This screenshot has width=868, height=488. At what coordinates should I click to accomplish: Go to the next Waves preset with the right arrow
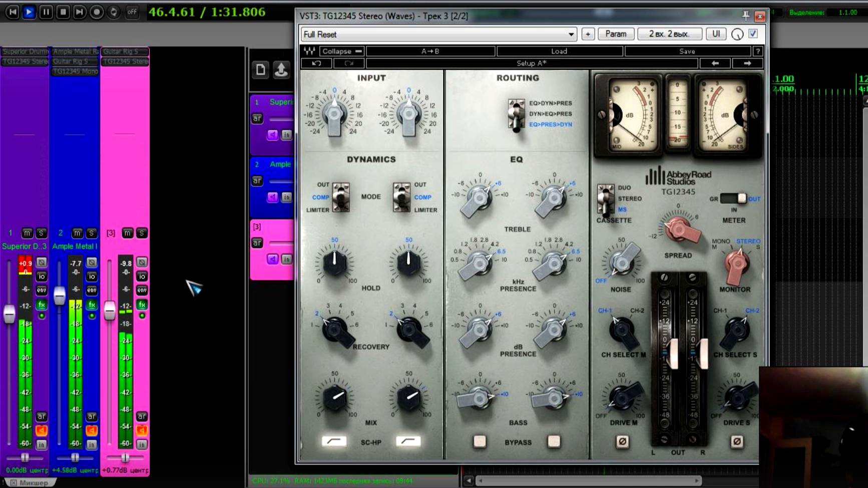click(747, 63)
